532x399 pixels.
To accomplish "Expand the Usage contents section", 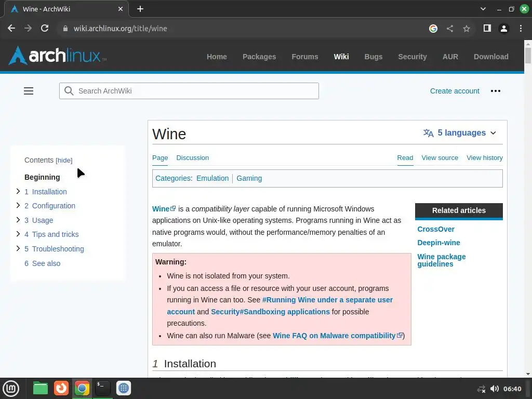I will [18, 220].
